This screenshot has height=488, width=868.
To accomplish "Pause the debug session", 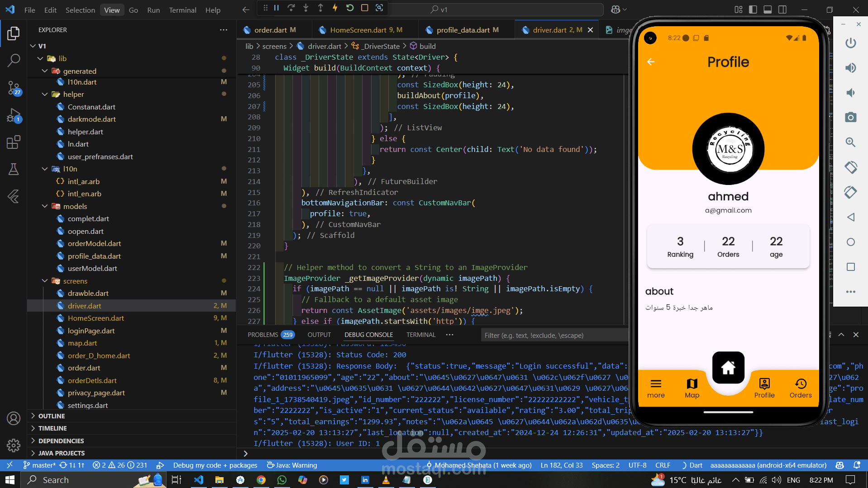I will pos(277,8).
